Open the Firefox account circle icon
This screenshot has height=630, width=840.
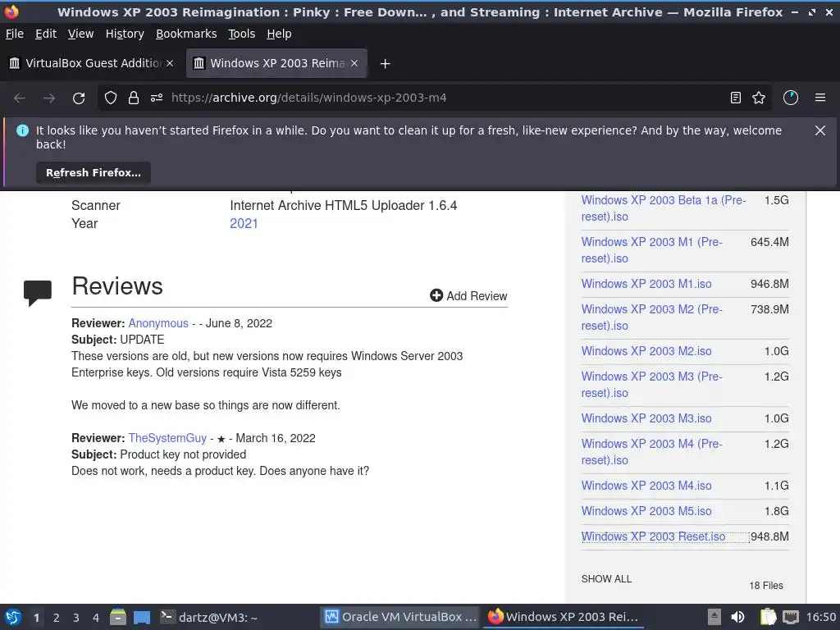pos(791,98)
